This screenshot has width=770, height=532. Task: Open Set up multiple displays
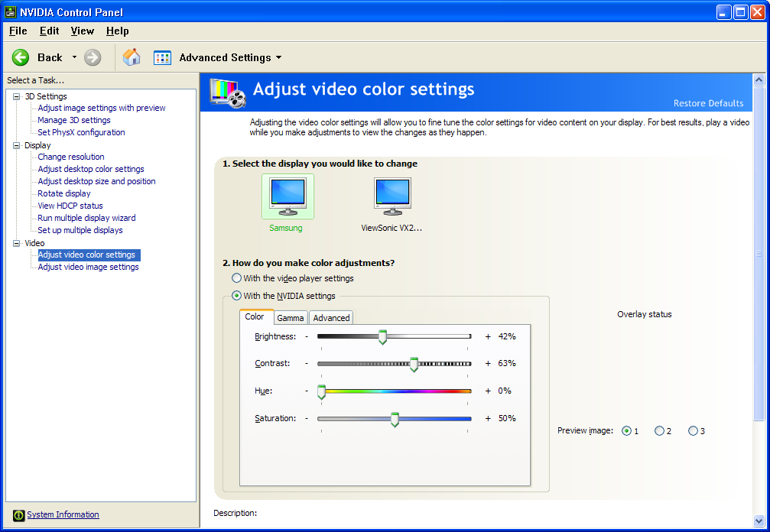click(x=80, y=231)
